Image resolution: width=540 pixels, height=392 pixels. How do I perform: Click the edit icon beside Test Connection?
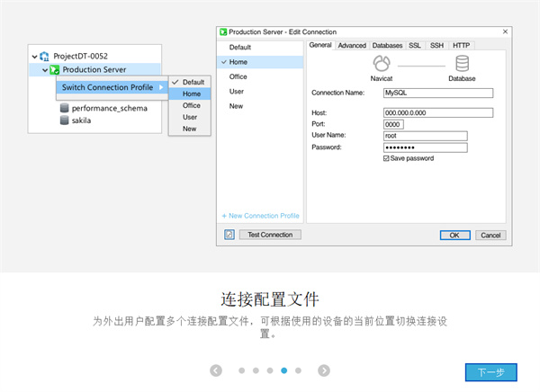tap(229, 235)
